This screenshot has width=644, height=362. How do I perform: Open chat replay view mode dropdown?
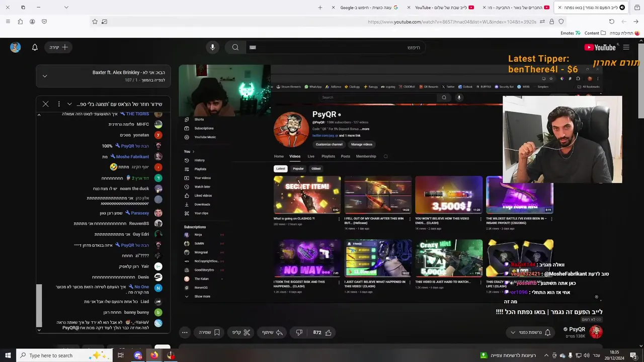point(69,104)
